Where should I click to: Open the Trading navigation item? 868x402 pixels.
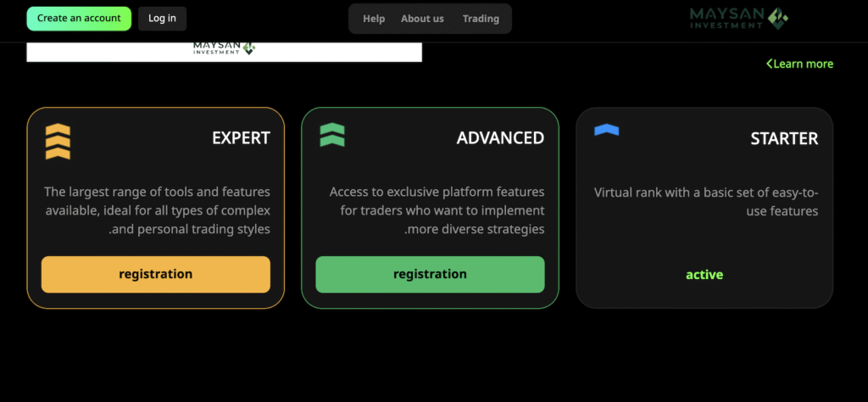[481, 19]
